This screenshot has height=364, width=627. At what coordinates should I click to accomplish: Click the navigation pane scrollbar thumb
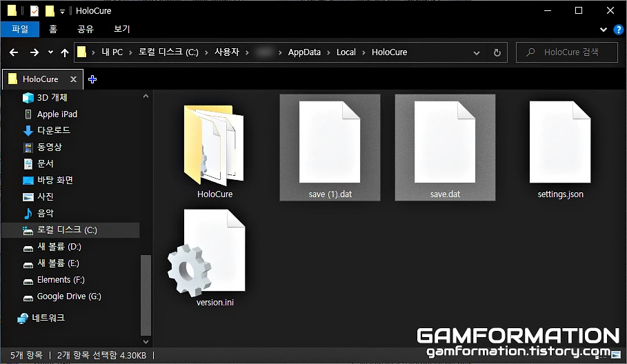[146, 295]
